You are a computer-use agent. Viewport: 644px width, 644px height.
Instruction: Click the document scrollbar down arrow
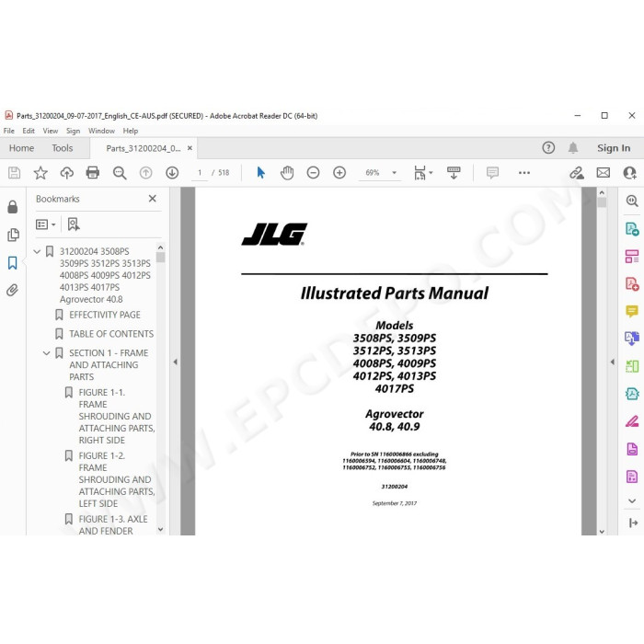coord(602,531)
